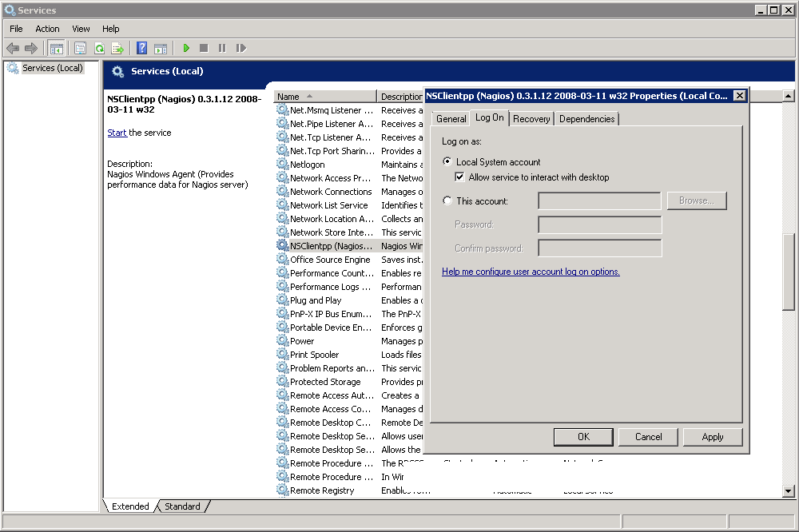This screenshot has width=799, height=532.
Task: Close the NSClientpp Properties dialog
Action: 739,95
